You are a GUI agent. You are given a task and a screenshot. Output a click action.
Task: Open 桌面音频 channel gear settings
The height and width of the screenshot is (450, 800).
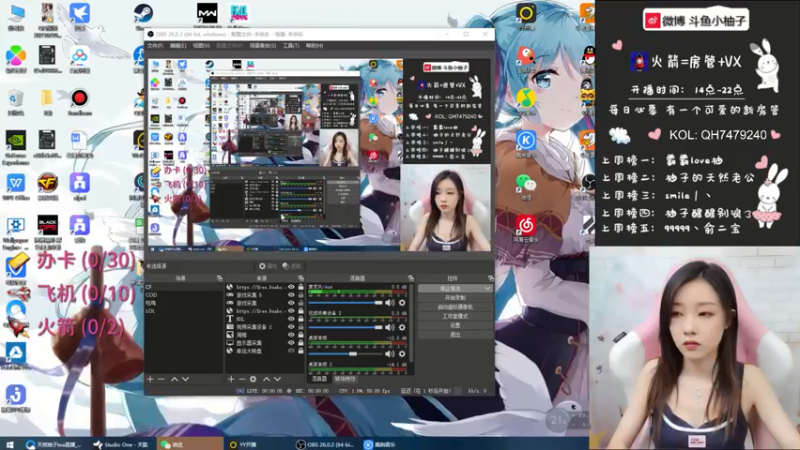coord(402,353)
